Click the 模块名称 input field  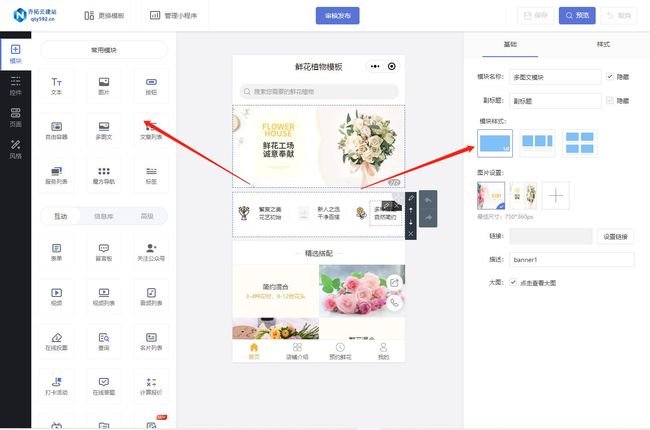click(x=555, y=77)
